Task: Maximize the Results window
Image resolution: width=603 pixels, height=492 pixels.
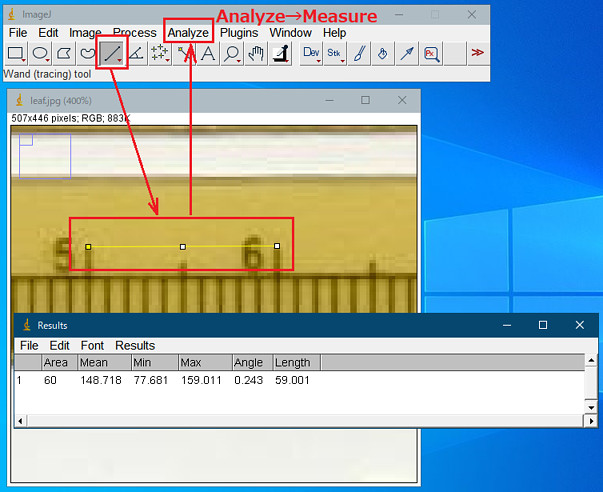Action: (x=543, y=325)
